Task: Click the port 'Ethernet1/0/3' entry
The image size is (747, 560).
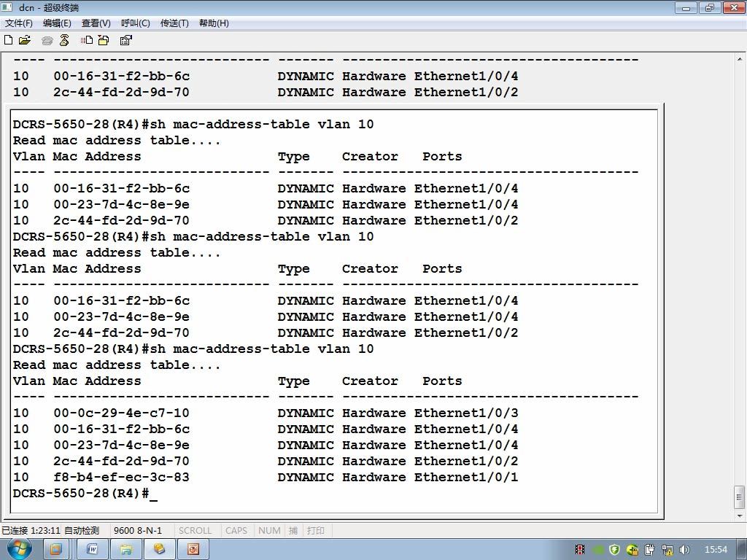Action: (x=466, y=413)
